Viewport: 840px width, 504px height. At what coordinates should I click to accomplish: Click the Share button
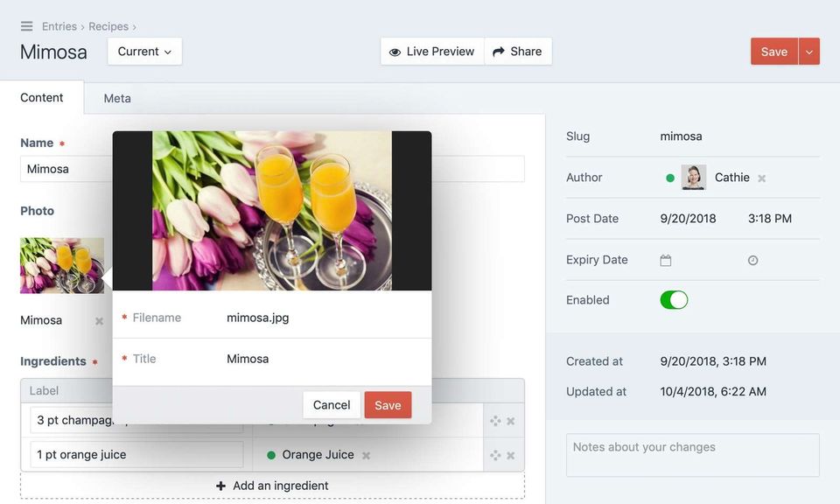pyautogui.click(x=518, y=52)
